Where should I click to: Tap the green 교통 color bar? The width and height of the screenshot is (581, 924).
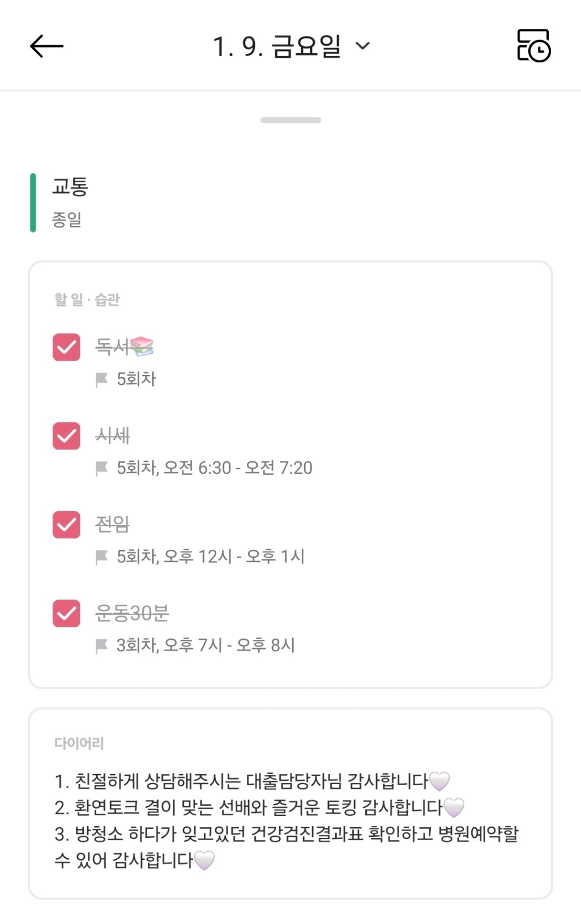[x=33, y=203]
